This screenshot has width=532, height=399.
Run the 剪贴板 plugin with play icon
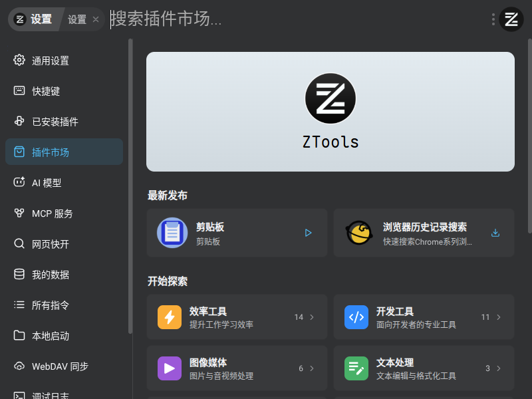(x=308, y=233)
